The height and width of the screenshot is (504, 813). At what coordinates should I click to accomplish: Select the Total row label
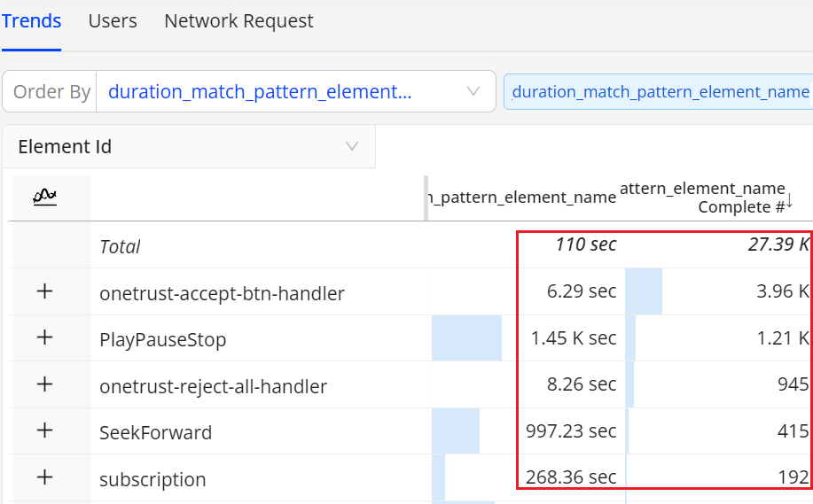120,246
